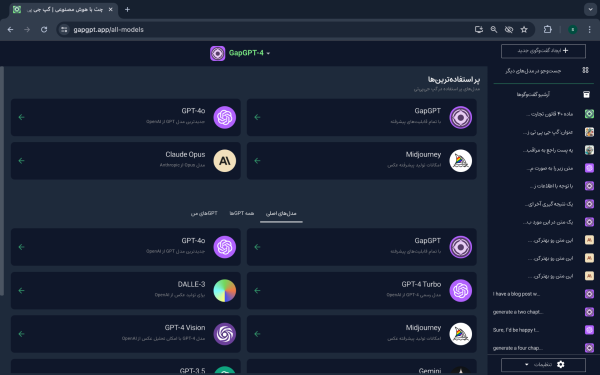Screen dimensions: 600x375
Task: Select the GPT-4 Vision model name
Action: (185, 328)
